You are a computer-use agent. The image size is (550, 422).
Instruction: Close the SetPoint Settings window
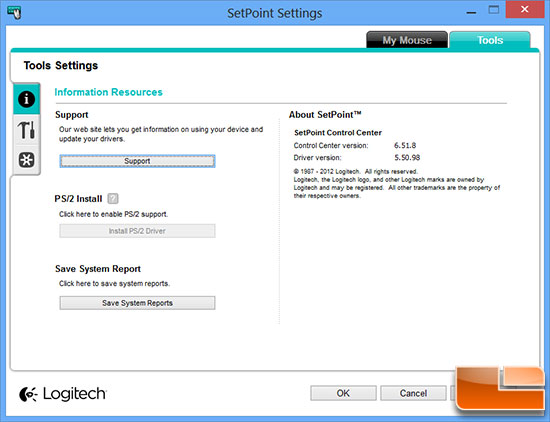525,9
